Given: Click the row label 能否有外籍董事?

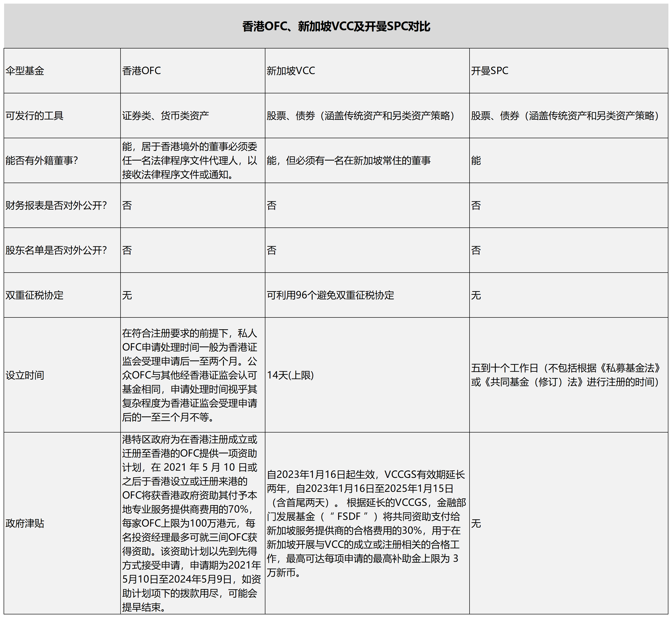Looking at the screenshot, I should (62, 160).
